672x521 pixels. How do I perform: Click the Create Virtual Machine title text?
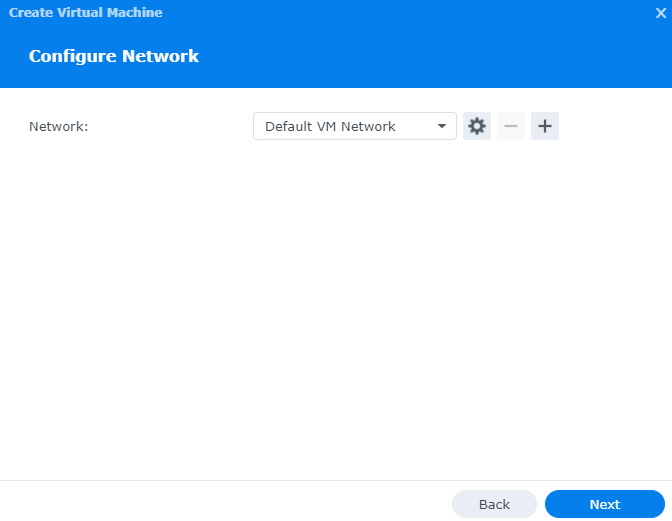pos(86,12)
